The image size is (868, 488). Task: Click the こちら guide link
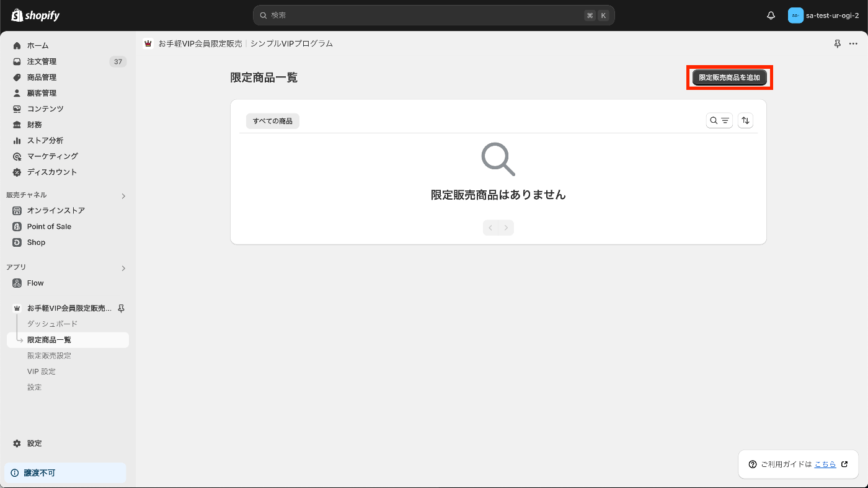pyautogui.click(x=825, y=464)
